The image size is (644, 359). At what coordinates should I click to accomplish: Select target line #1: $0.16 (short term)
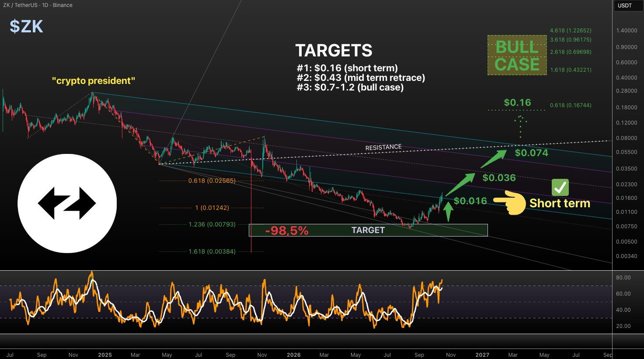tap(347, 68)
